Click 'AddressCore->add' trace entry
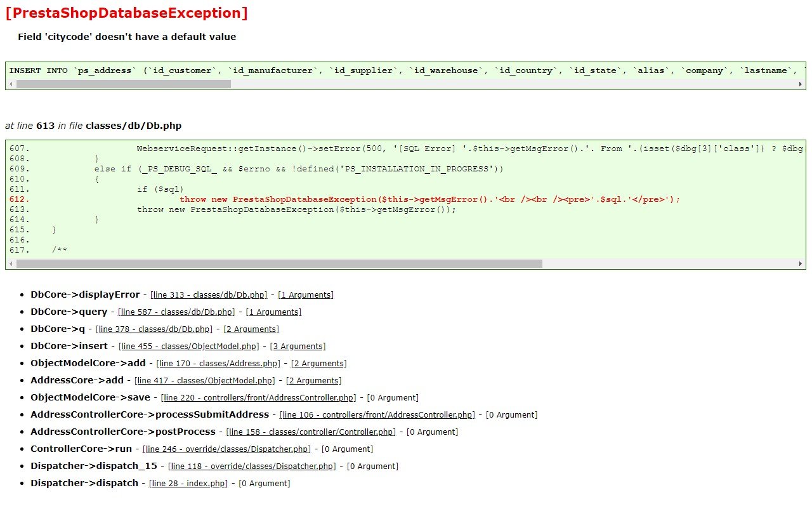 coord(77,380)
